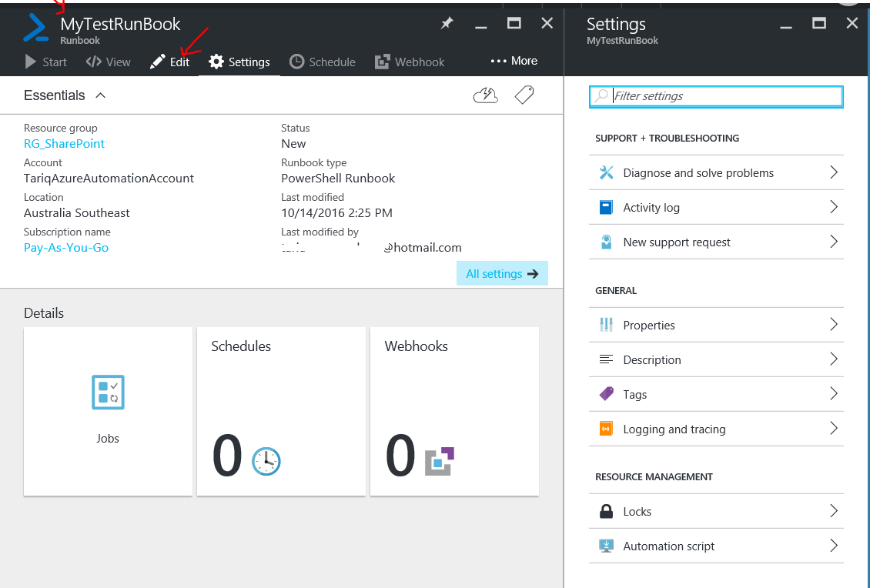Select the 10/14/2016 2:25 PM last modified value
The height and width of the screenshot is (588, 880).
pyautogui.click(x=336, y=213)
